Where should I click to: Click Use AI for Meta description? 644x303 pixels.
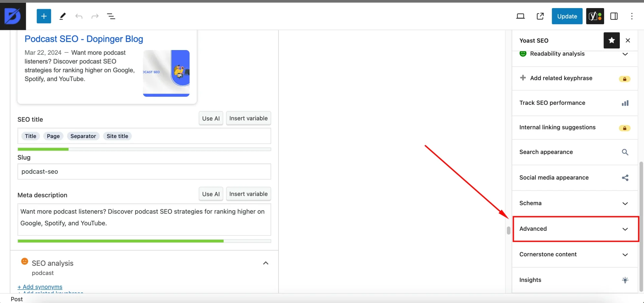tap(211, 194)
